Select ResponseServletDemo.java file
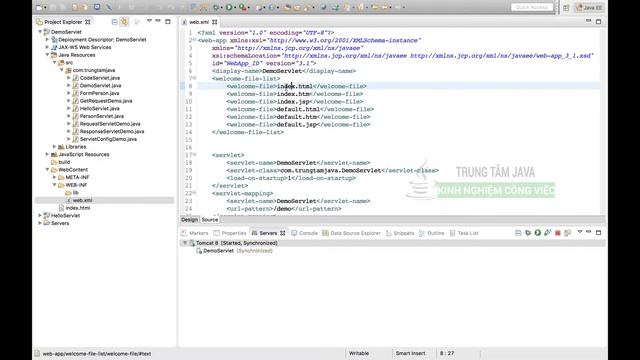Screen dimensions: 640x360 point(112,131)
